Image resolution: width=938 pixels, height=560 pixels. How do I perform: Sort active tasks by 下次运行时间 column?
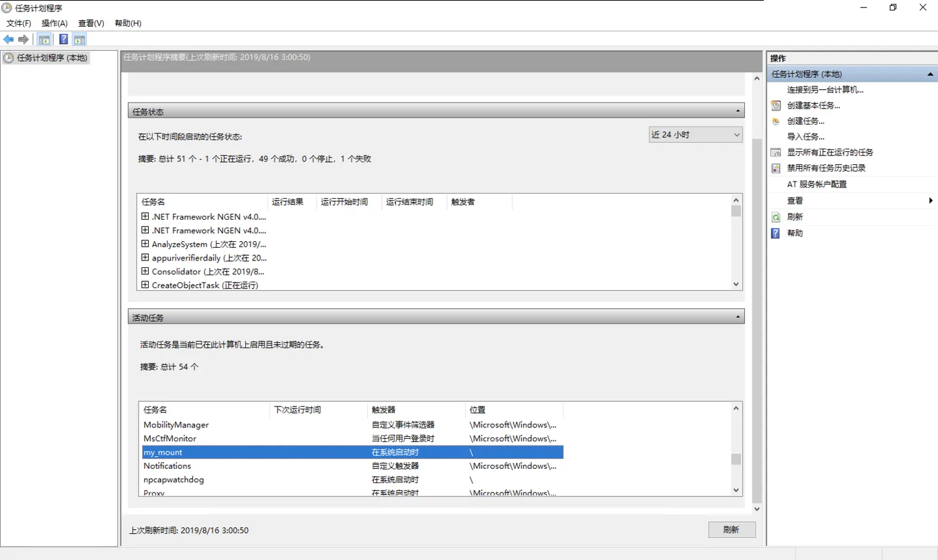(x=318, y=409)
